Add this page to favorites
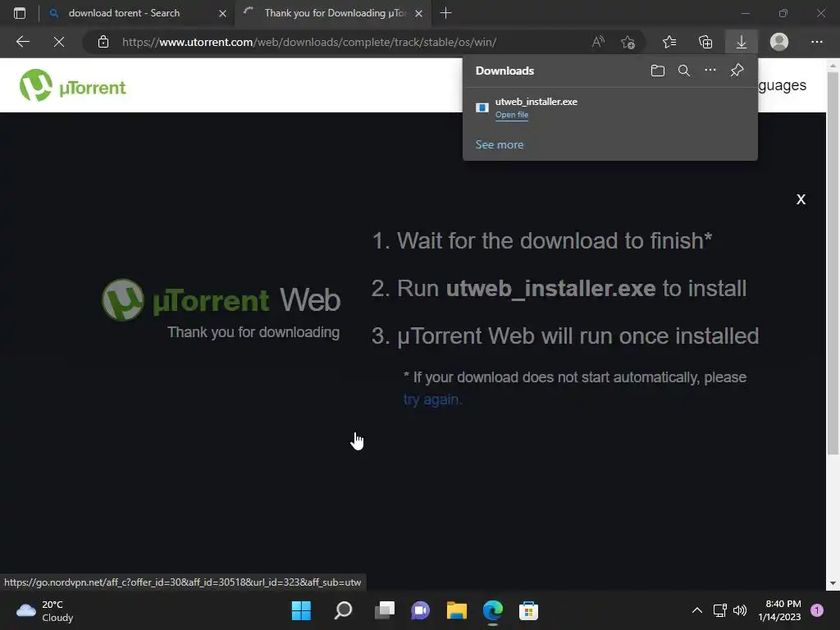Screen dimensions: 840x630 click(x=628, y=42)
